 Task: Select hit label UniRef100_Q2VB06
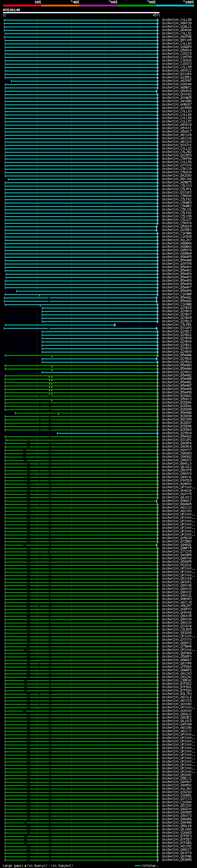coord(176,342)
